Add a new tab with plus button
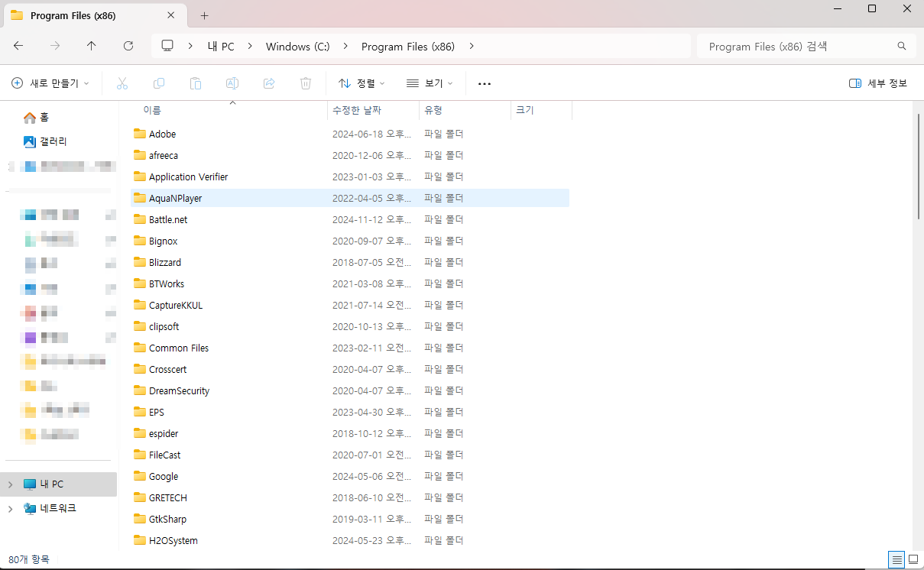Image resolution: width=924 pixels, height=570 pixels. (x=204, y=15)
